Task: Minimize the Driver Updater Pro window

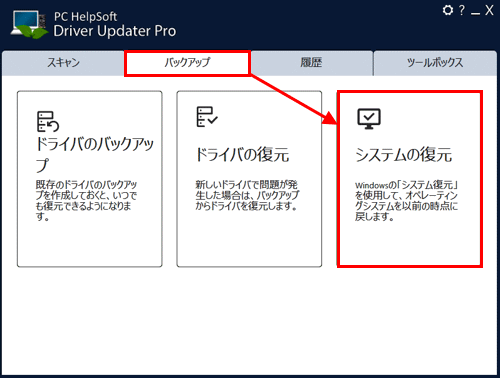Action: coord(475,13)
